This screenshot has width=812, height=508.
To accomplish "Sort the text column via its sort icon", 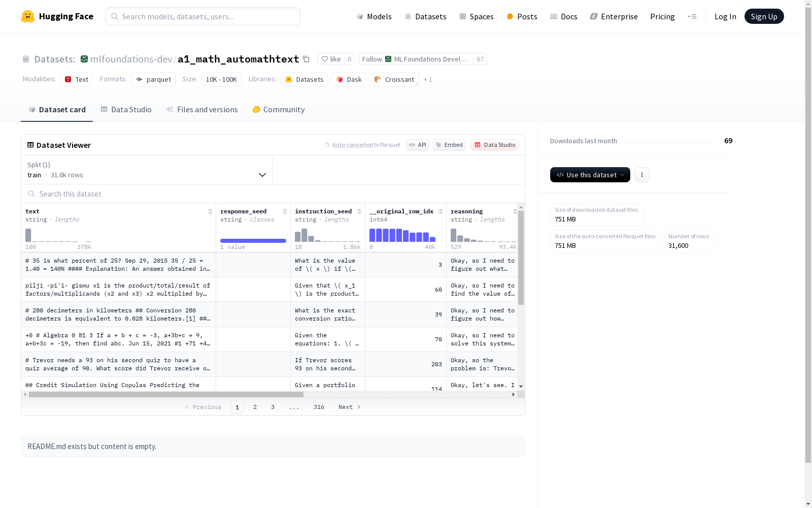I will pos(210,211).
